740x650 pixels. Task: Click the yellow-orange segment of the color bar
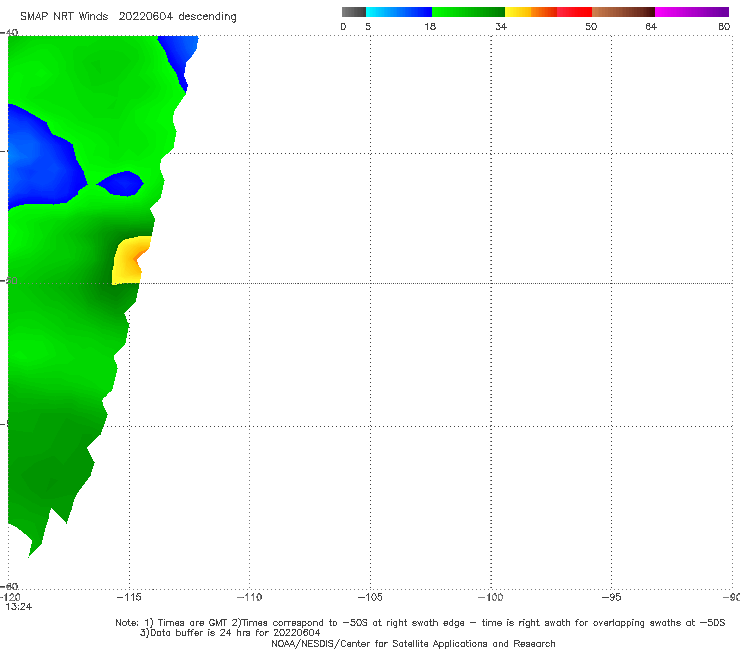coord(531,12)
